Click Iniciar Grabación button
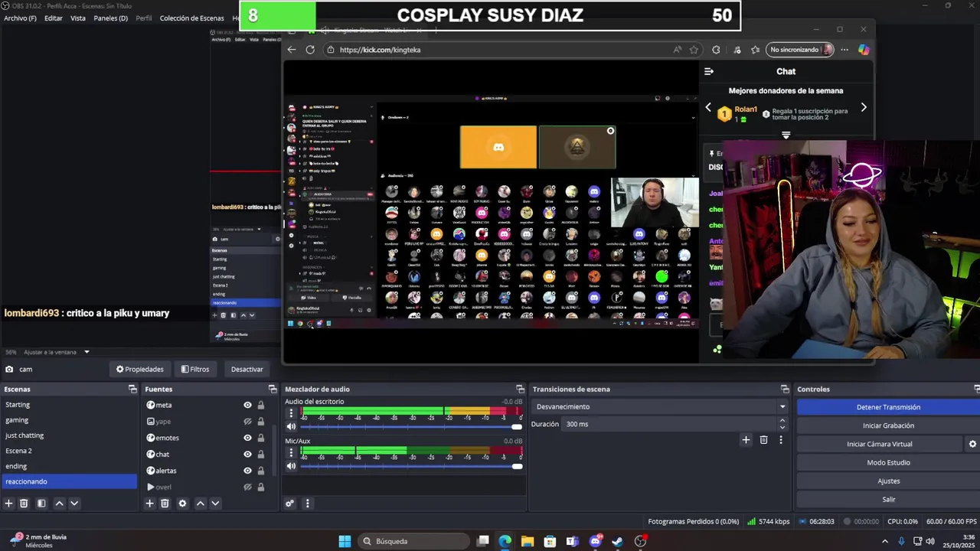980x551 pixels. pyautogui.click(x=888, y=425)
